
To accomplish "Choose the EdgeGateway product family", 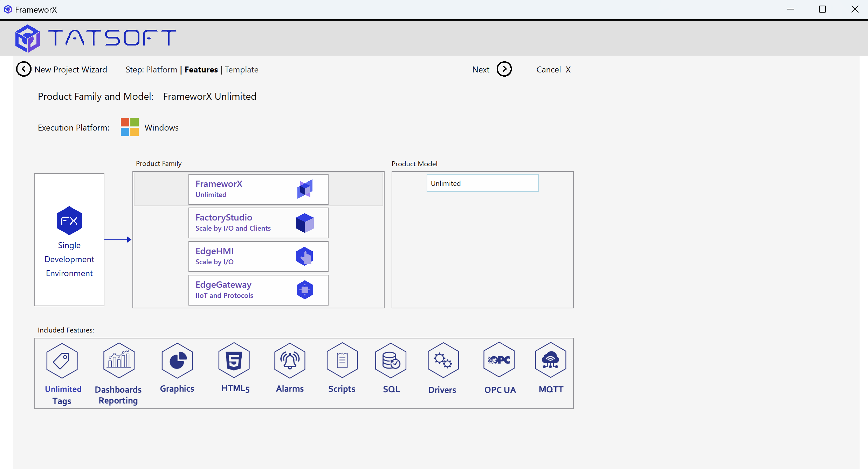I will [x=259, y=290].
